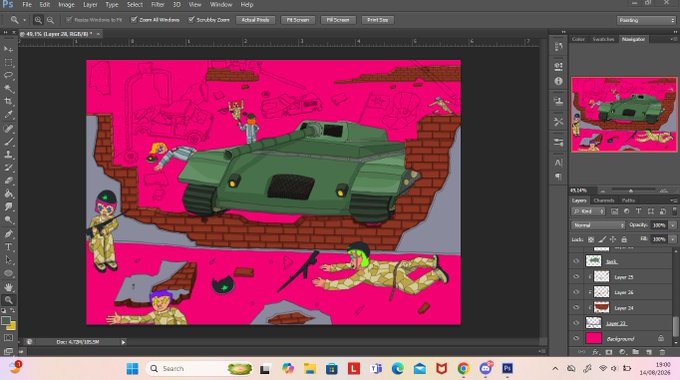Open the Image menu
Viewport: 680px width, 380px height.
(x=66, y=5)
